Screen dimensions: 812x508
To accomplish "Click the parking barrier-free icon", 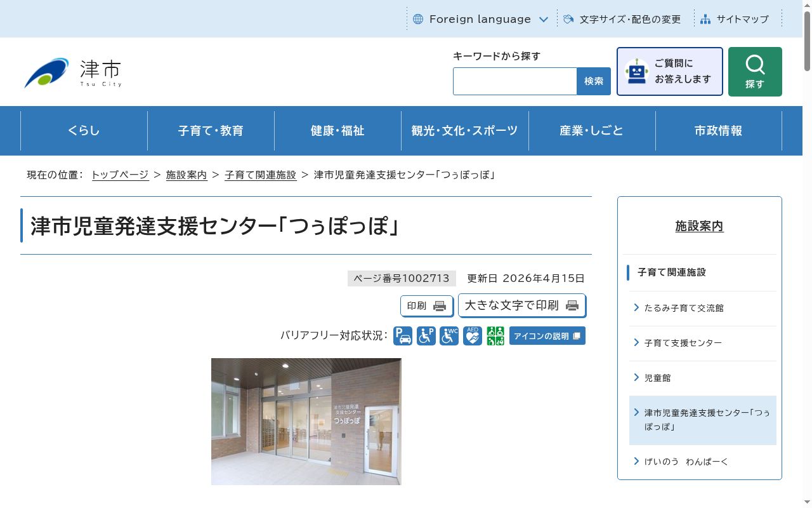I will 403,336.
